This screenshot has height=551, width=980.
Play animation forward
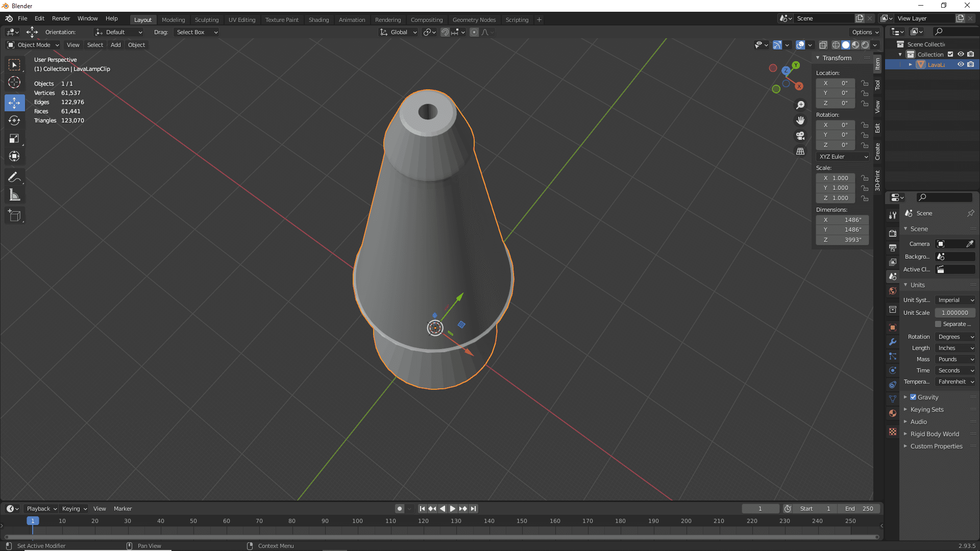coord(452,509)
